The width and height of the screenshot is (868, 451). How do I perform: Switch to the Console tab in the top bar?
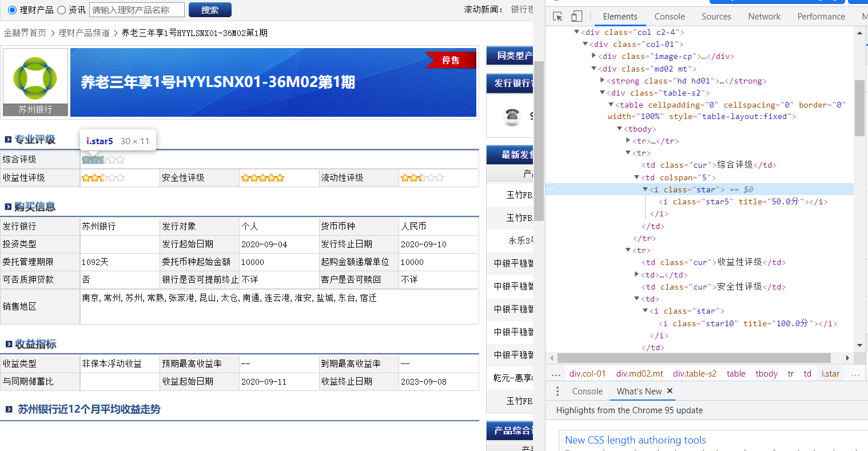670,17
